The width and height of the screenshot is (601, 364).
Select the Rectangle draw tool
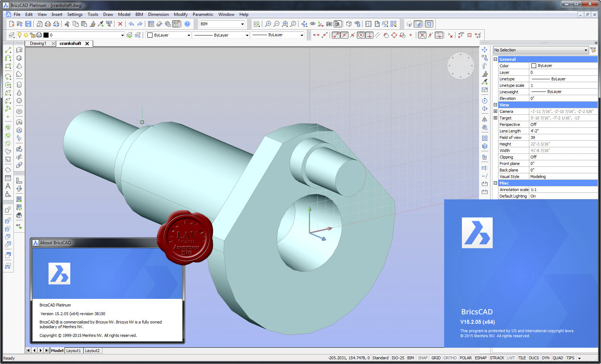8,66
